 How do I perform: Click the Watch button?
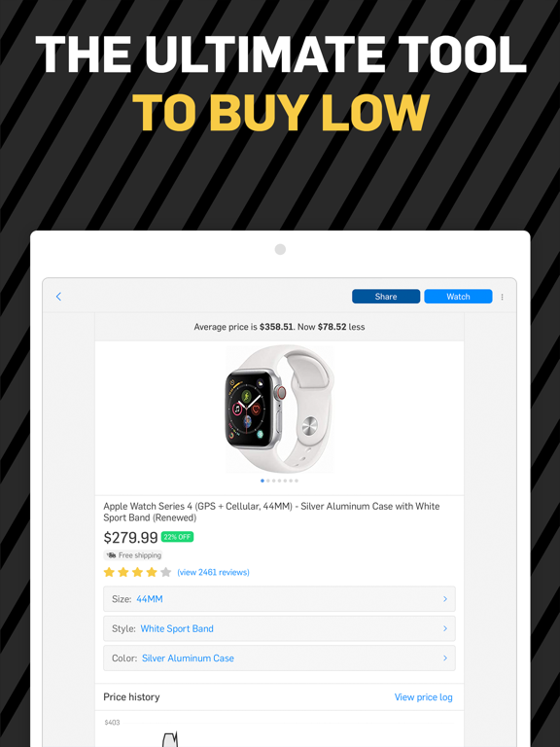coord(458,297)
